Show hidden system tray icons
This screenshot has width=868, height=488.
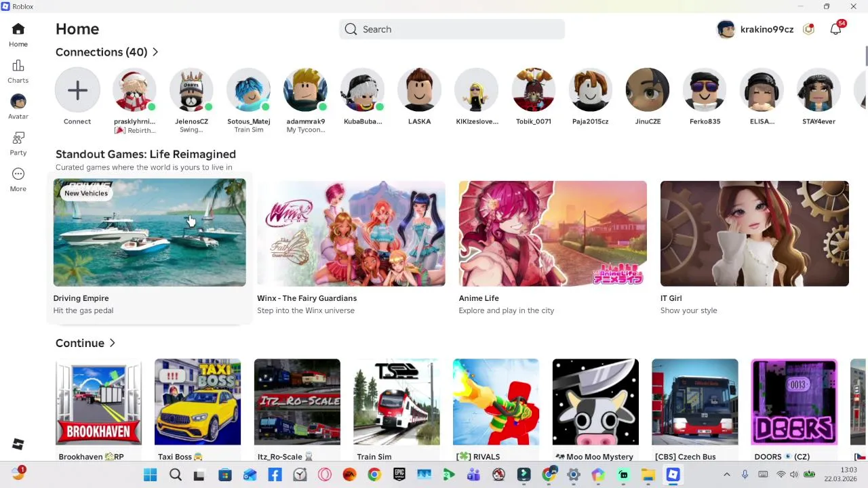[x=726, y=475]
